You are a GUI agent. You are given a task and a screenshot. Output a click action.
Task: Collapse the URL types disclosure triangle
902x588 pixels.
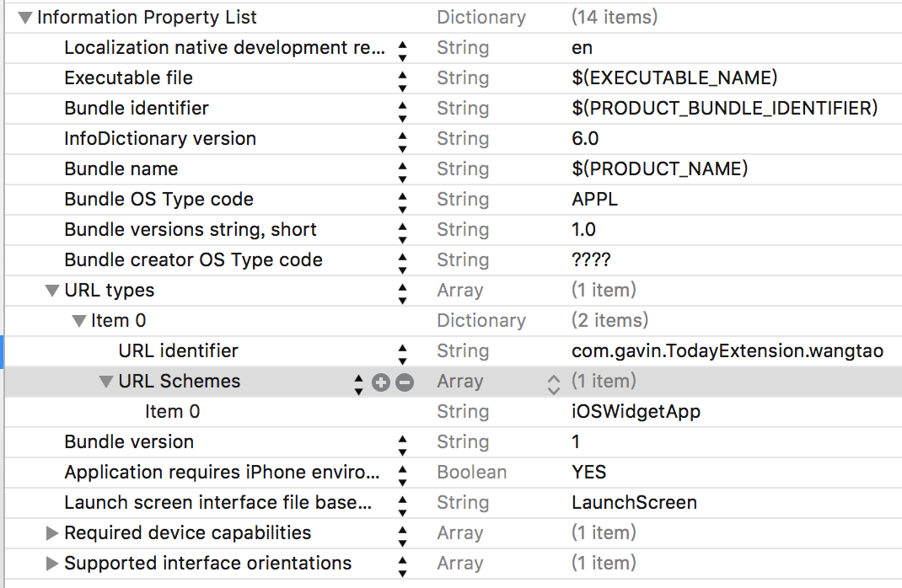[x=52, y=291]
